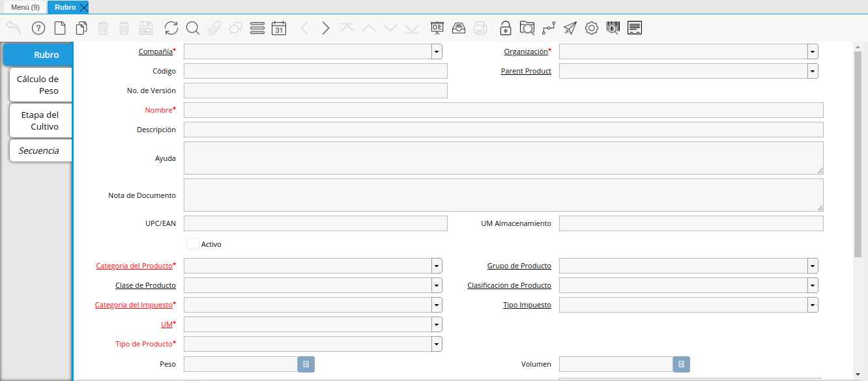Open the calculator button next to Peso

pos(306,364)
